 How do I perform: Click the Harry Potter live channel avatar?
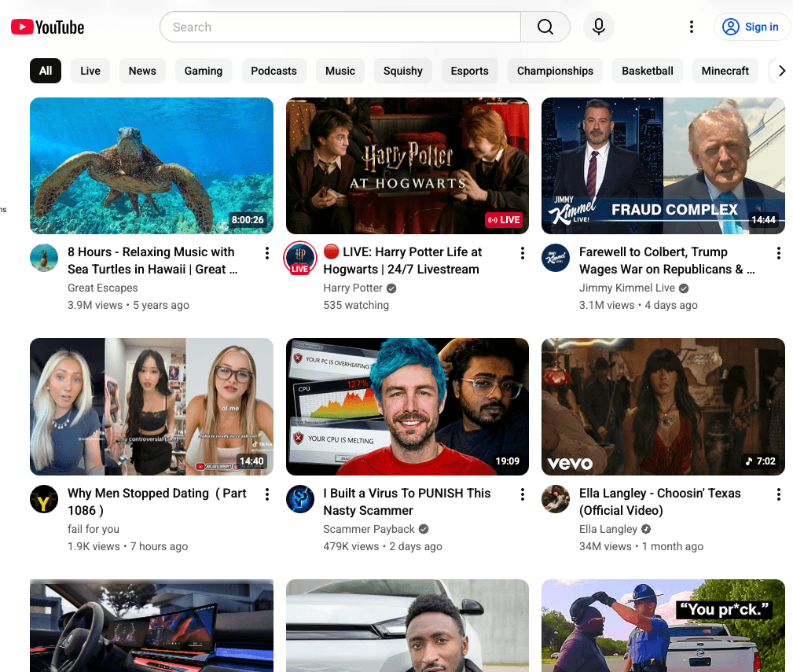(x=300, y=258)
